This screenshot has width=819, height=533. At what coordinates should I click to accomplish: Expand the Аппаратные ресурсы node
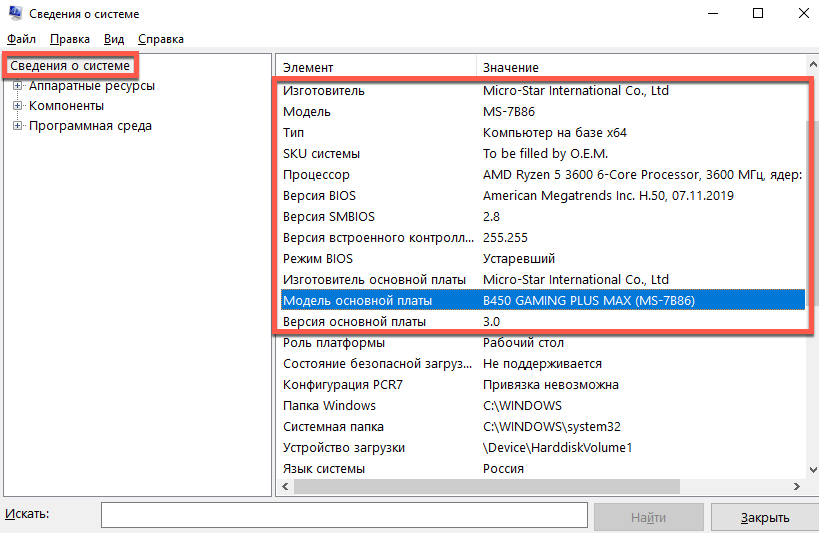[x=17, y=86]
